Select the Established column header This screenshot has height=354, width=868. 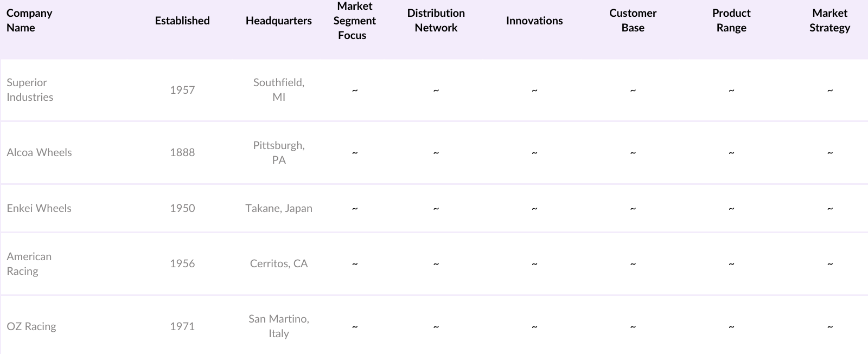coord(182,21)
